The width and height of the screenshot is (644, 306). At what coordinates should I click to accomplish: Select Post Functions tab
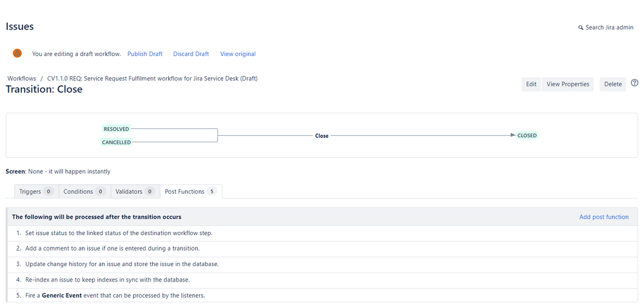pyautogui.click(x=191, y=191)
